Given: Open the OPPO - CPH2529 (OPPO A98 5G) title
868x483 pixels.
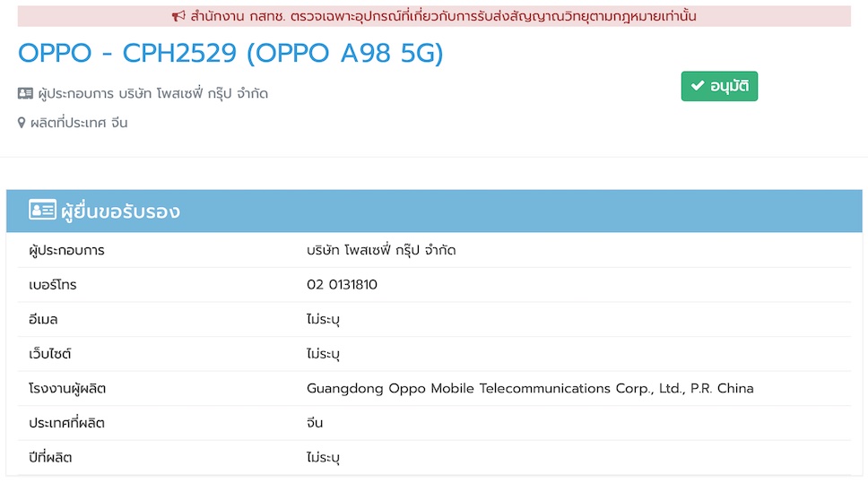Looking at the screenshot, I should point(230,54).
